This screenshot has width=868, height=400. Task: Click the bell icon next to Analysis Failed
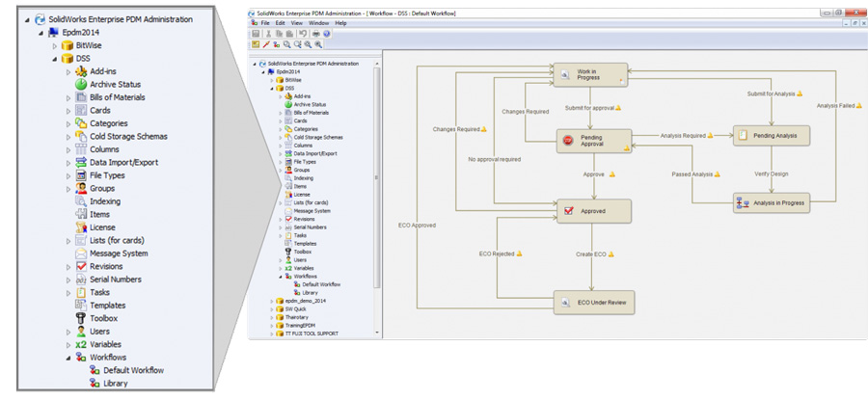click(x=859, y=104)
